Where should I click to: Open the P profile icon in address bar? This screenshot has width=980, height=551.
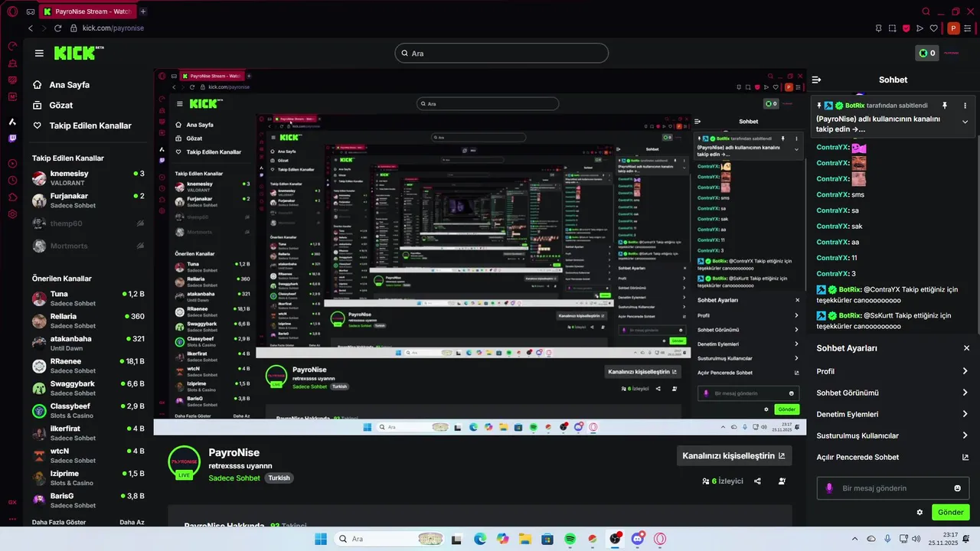[x=953, y=28]
